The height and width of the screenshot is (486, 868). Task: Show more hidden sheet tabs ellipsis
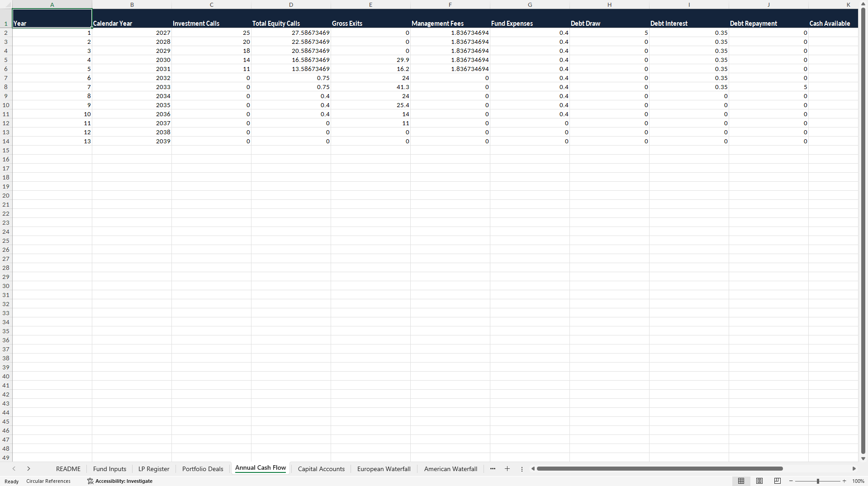[x=493, y=469]
